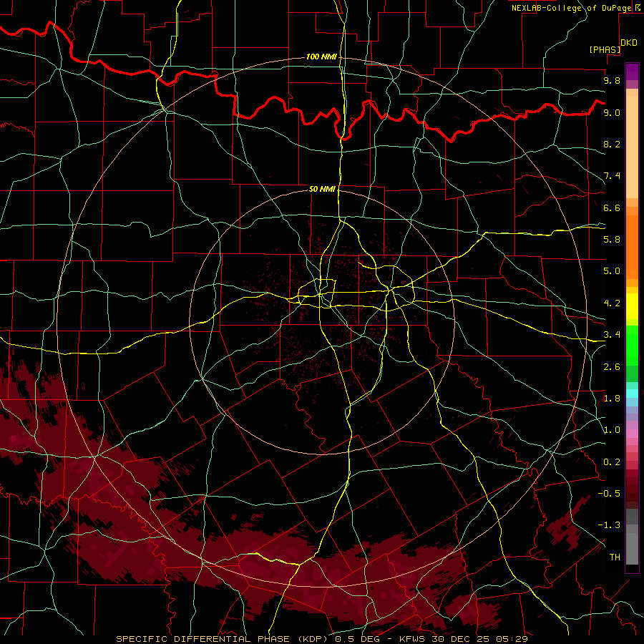Click the 100 NMI range ring label
Viewport: 644px width, 644px height.
click(321, 57)
